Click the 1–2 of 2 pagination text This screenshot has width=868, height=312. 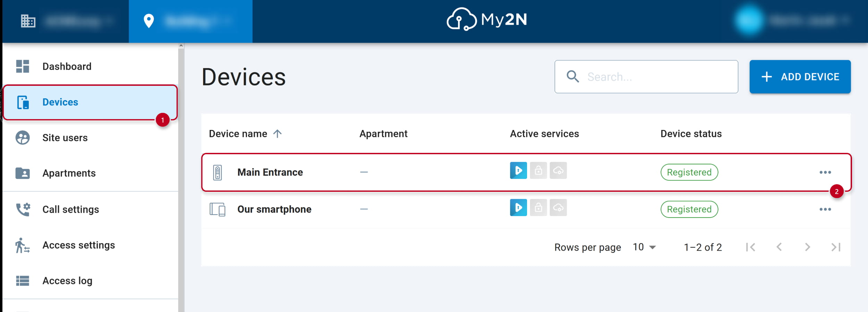703,247
